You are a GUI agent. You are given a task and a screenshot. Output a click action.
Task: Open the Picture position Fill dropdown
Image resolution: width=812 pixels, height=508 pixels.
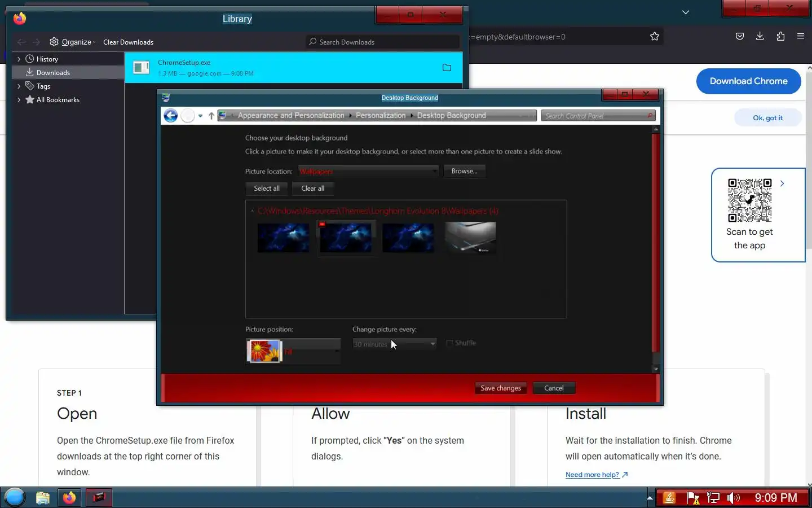pyautogui.click(x=293, y=351)
